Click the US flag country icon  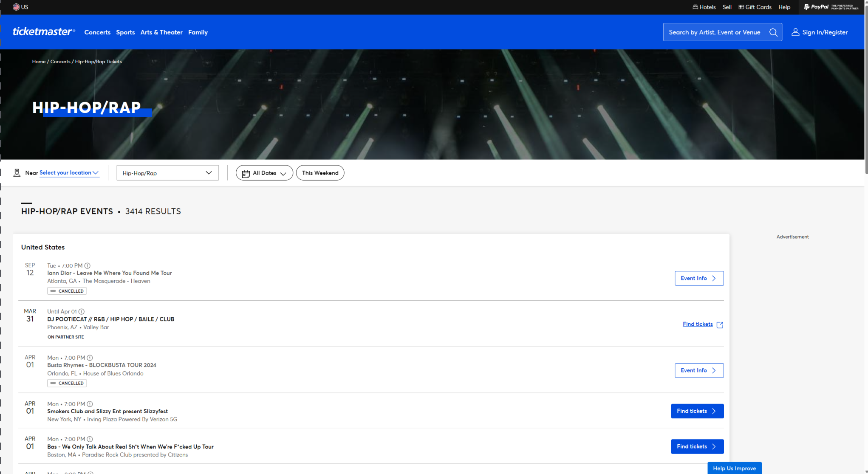pyautogui.click(x=16, y=7)
